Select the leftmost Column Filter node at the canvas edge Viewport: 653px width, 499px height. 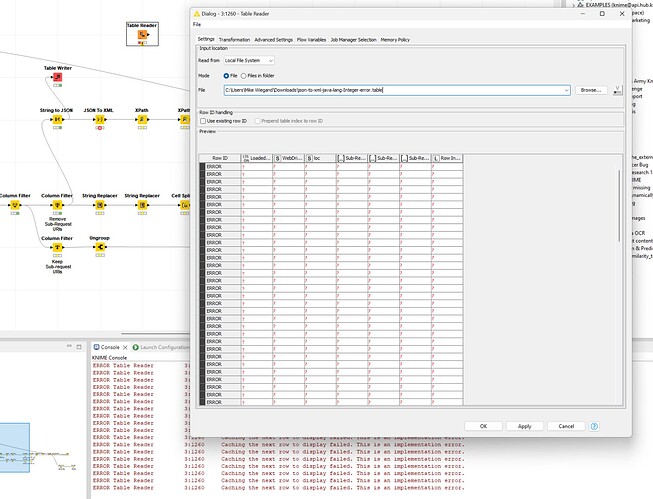coord(15,205)
